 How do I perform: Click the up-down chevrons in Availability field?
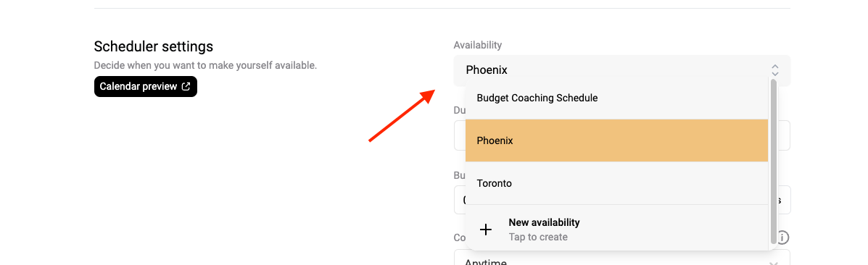pos(775,70)
